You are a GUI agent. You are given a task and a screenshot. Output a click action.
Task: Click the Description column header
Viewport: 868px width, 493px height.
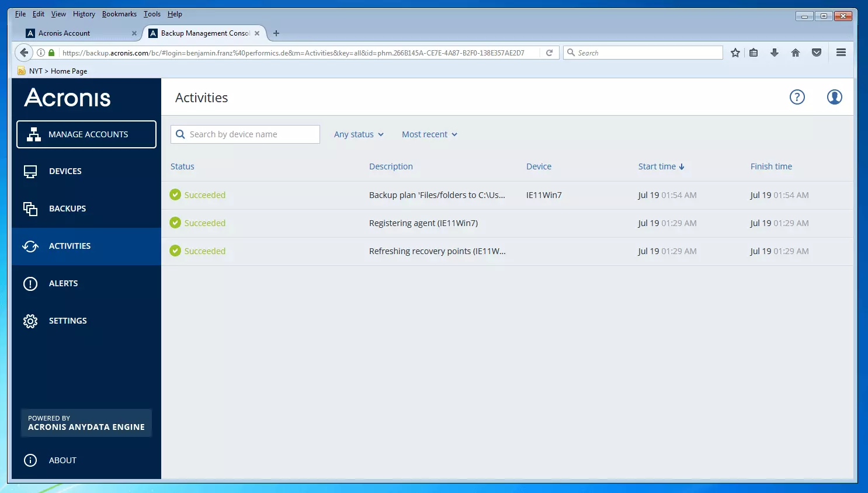(391, 166)
